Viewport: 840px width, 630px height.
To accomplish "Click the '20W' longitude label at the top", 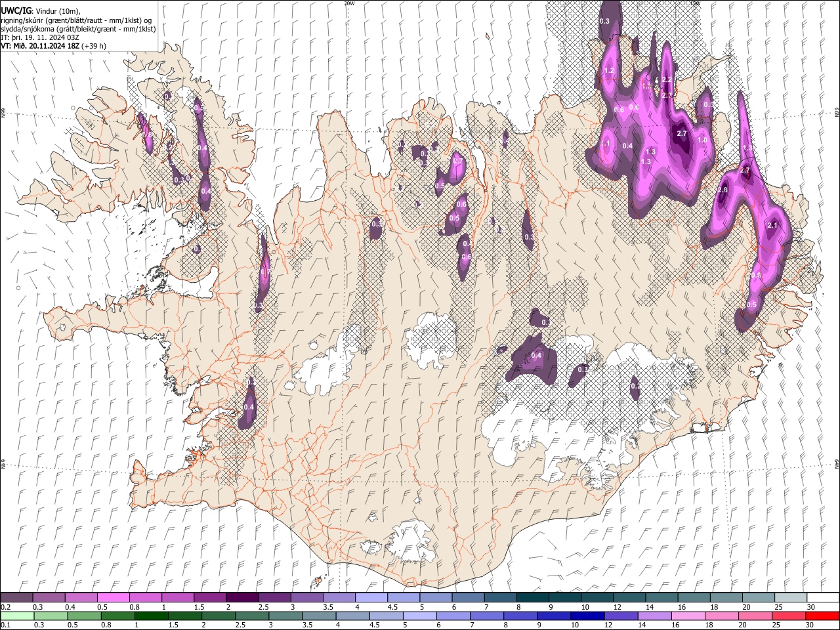I will click(x=349, y=3).
